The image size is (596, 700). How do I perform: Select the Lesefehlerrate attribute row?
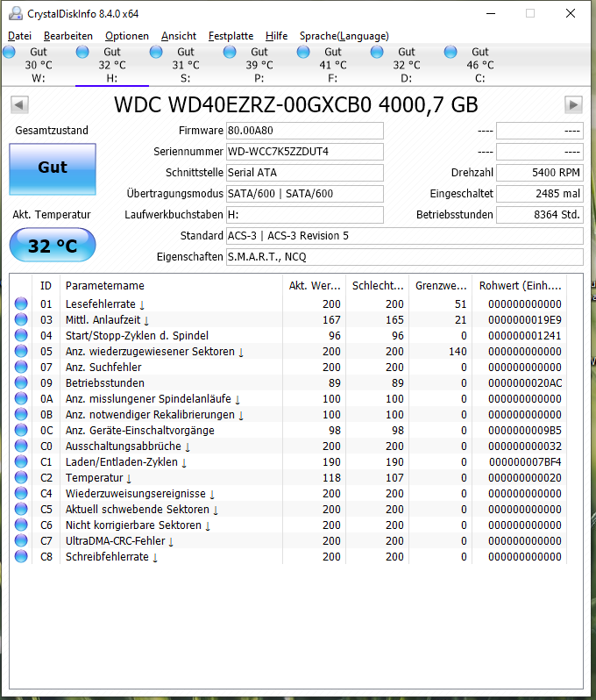[x=288, y=304]
